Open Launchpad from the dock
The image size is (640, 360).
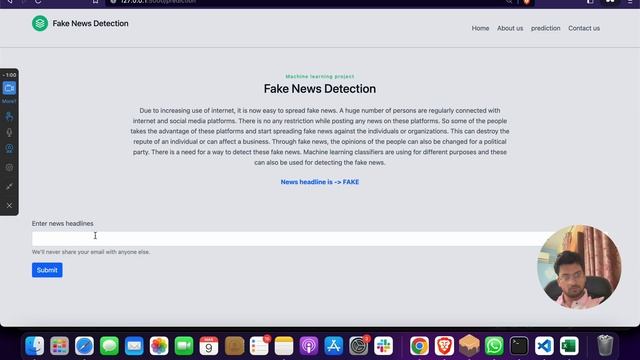(x=60, y=346)
